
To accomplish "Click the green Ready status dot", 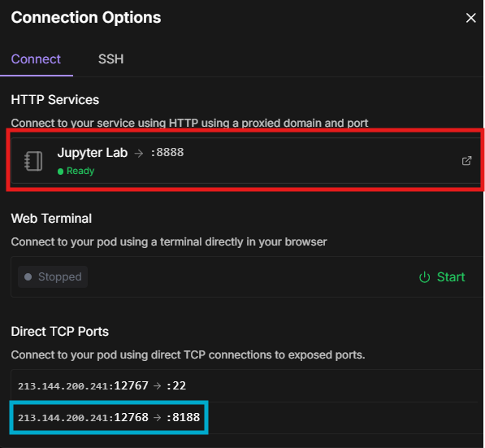I will tap(60, 172).
